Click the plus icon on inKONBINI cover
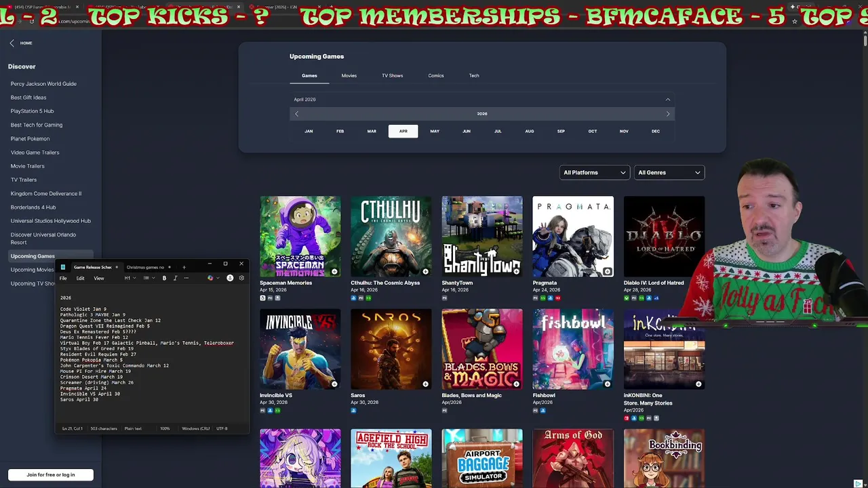Image resolution: width=868 pixels, height=488 pixels. [698, 384]
